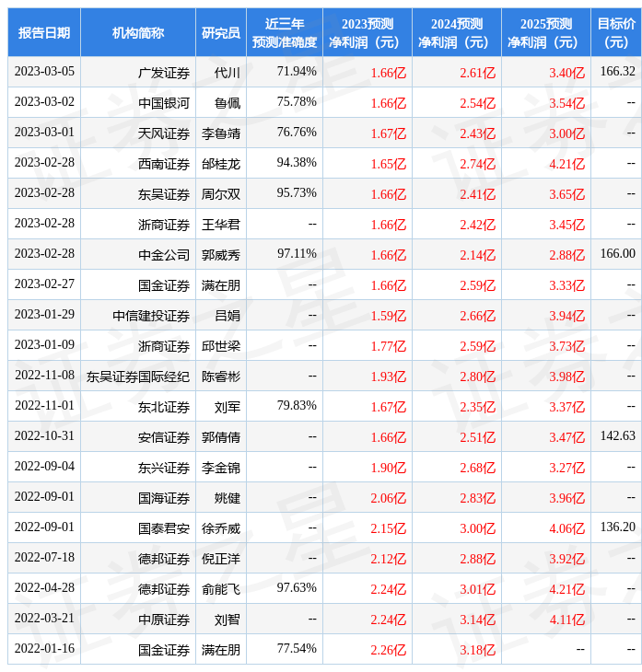Screen dimensions: 642x672
Task: Click the 2023预测净利润 column header
Action: coord(368,32)
